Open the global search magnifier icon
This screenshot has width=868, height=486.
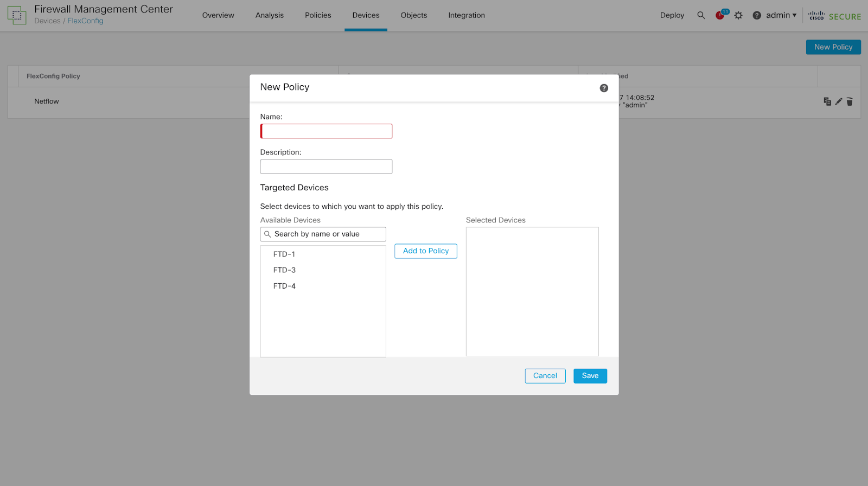pyautogui.click(x=701, y=15)
